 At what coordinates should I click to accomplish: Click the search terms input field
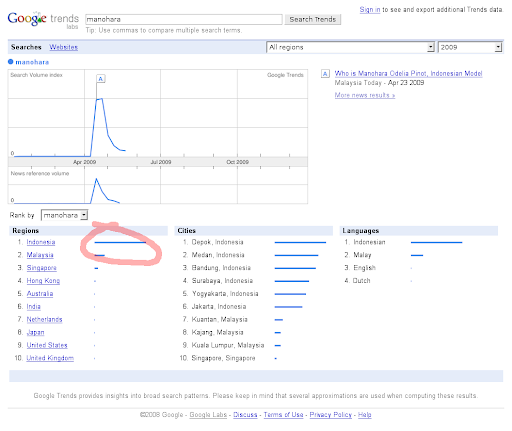point(184,19)
